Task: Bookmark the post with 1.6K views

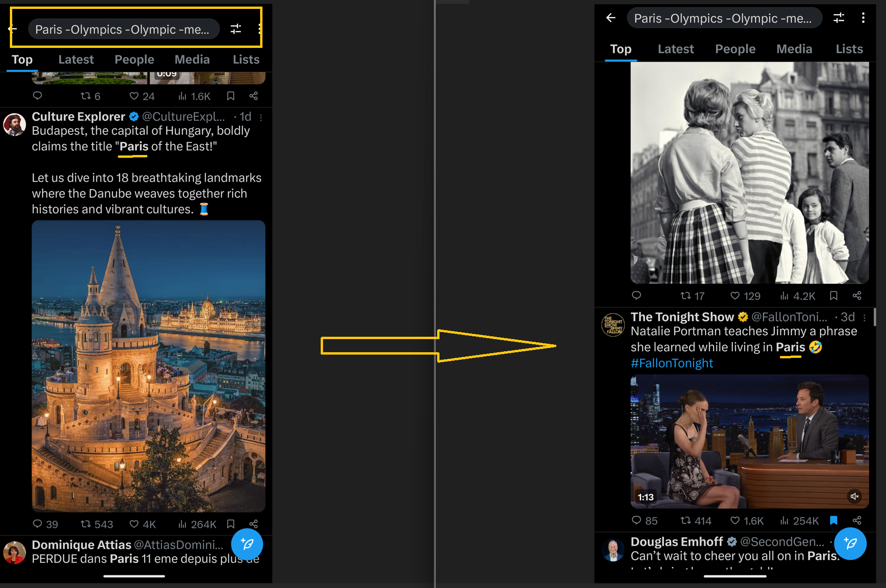Action: point(231,96)
